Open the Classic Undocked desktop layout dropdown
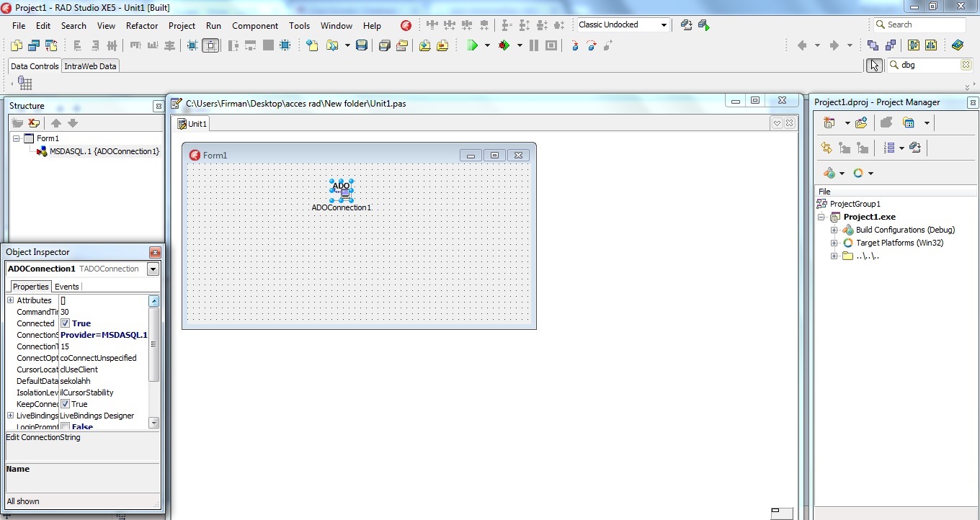 [664, 25]
